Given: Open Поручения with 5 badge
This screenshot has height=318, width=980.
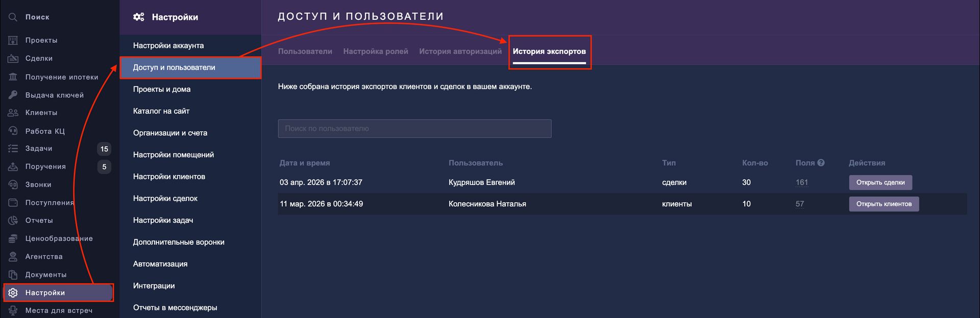Looking at the screenshot, I should pyautogui.click(x=45, y=167).
